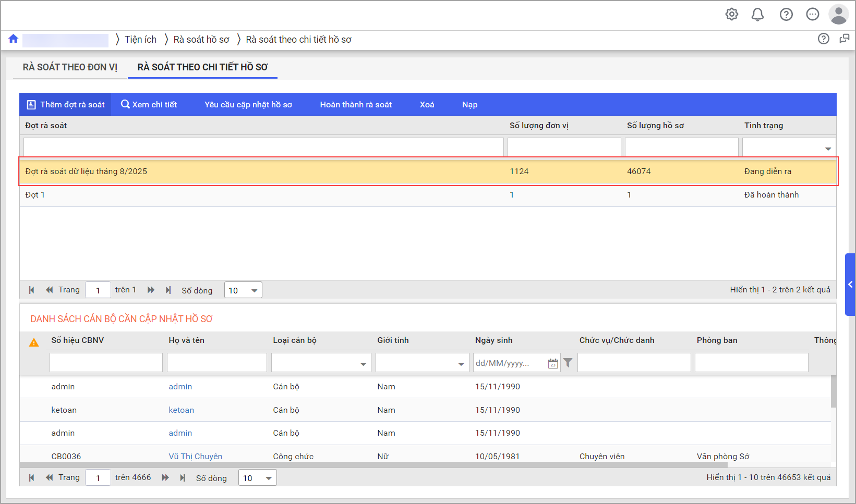This screenshot has height=504, width=856.
Task: Open the Tình trạng filter dropdown
Action: point(828,149)
